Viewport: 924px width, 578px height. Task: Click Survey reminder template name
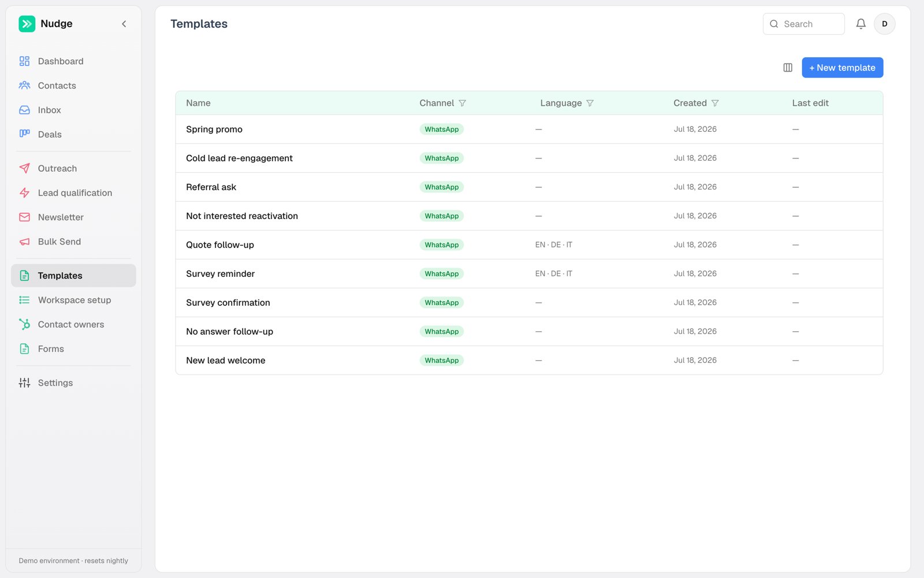(x=220, y=274)
